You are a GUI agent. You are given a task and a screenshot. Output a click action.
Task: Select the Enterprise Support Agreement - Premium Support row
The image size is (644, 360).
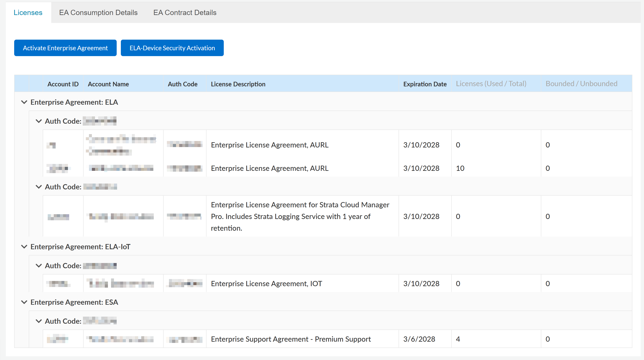[x=291, y=339]
